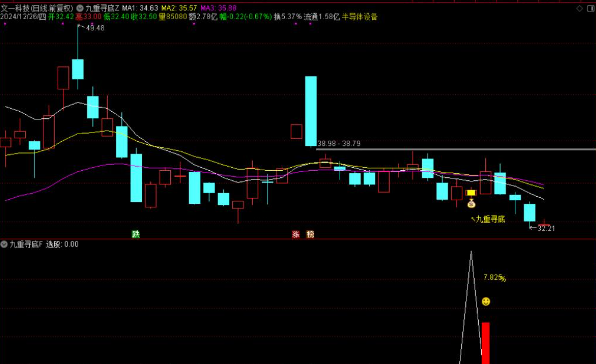Select the 49.48 high price label
Screen dimensions: 596x364
[95, 28]
